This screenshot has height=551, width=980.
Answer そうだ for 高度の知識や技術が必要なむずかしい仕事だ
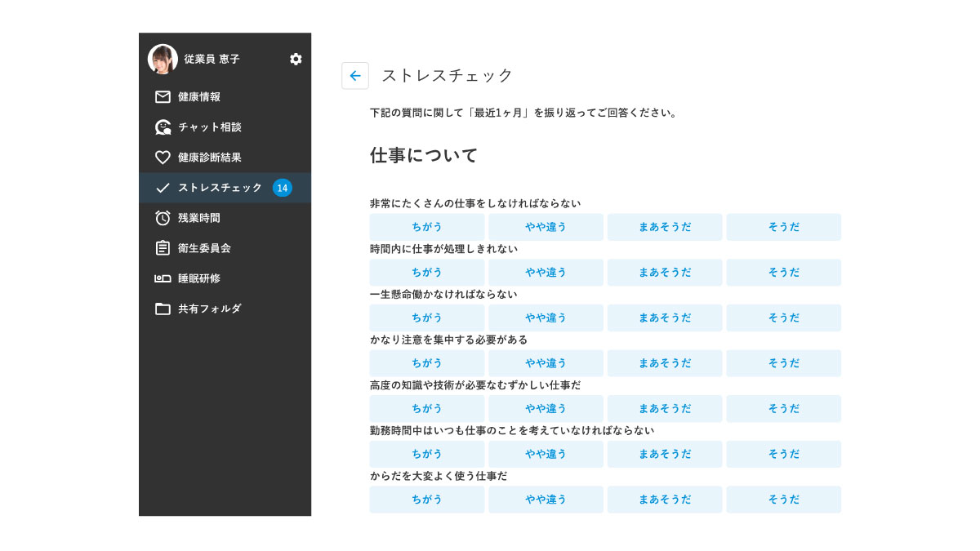pyautogui.click(x=784, y=408)
